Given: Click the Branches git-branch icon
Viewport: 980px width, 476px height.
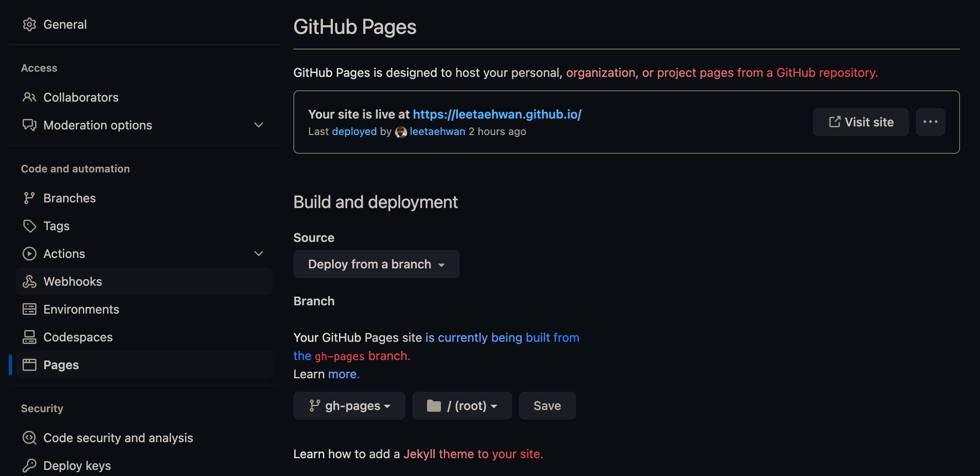Looking at the screenshot, I should coord(29,198).
